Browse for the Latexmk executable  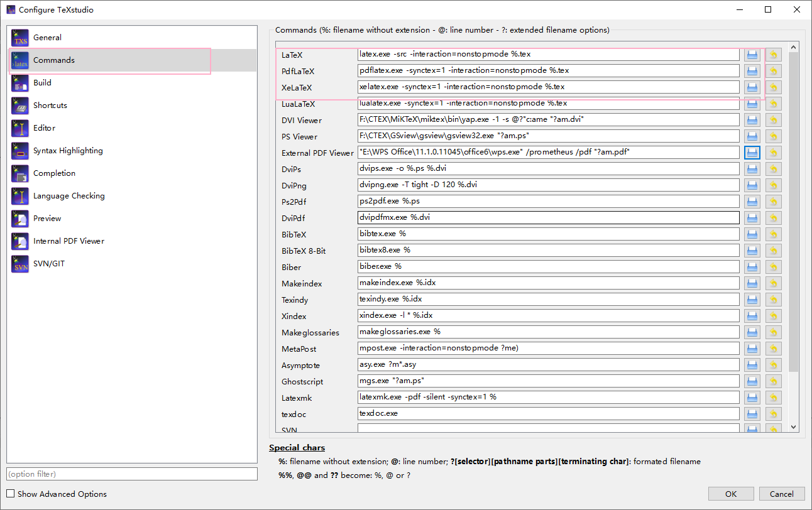tap(752, 398)
